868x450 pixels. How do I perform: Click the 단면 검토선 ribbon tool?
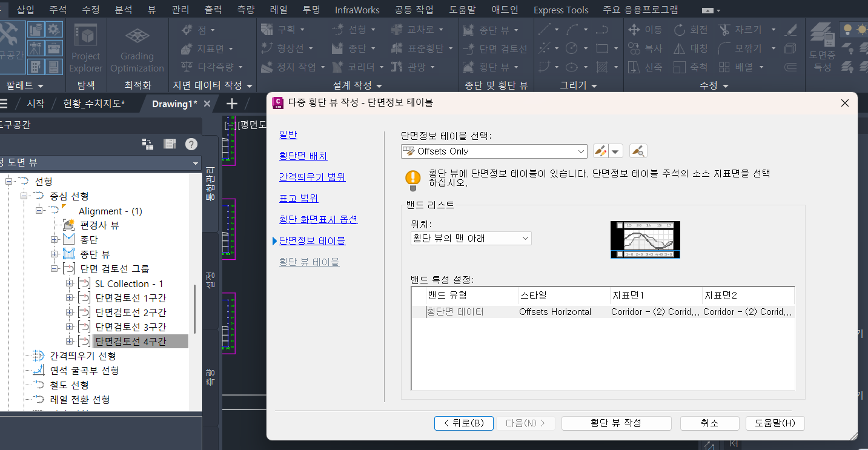495,48
